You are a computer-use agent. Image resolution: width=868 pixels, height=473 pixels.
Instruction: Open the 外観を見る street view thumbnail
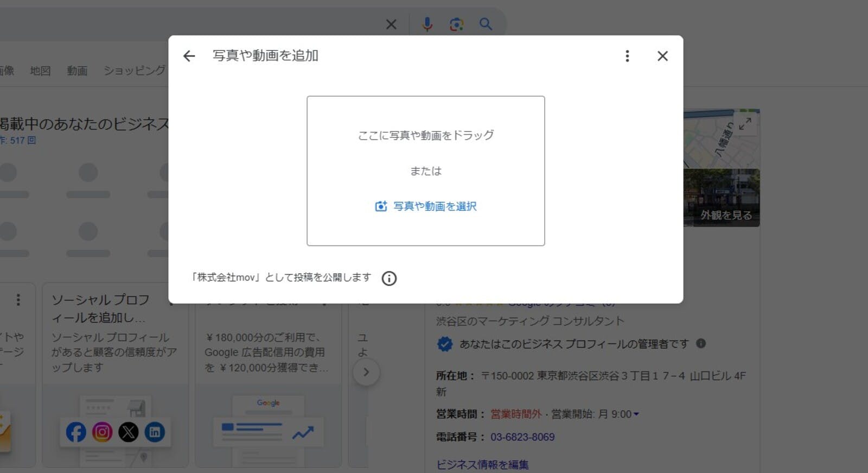tap(722, 198)
